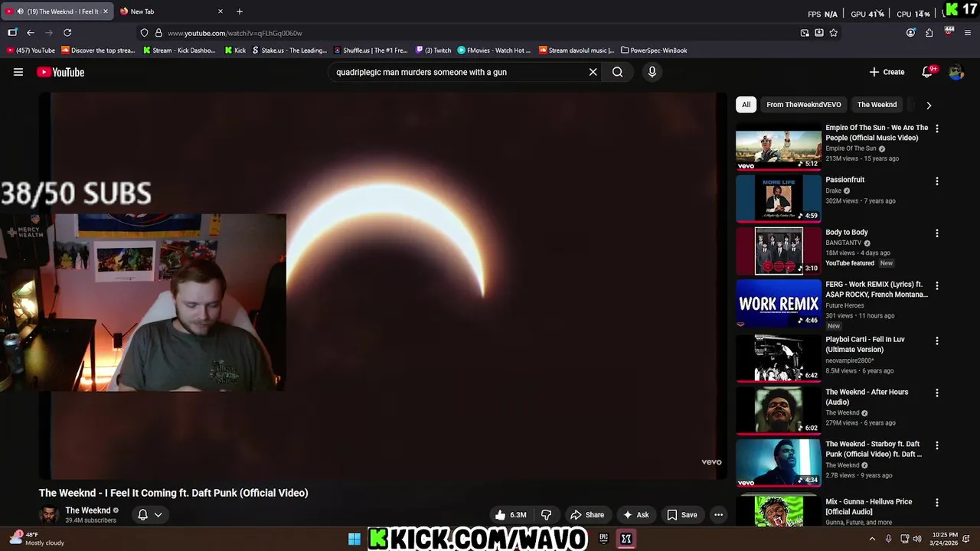
Task: Open the subscription notification bell dropdown
Action: [149, 515]
